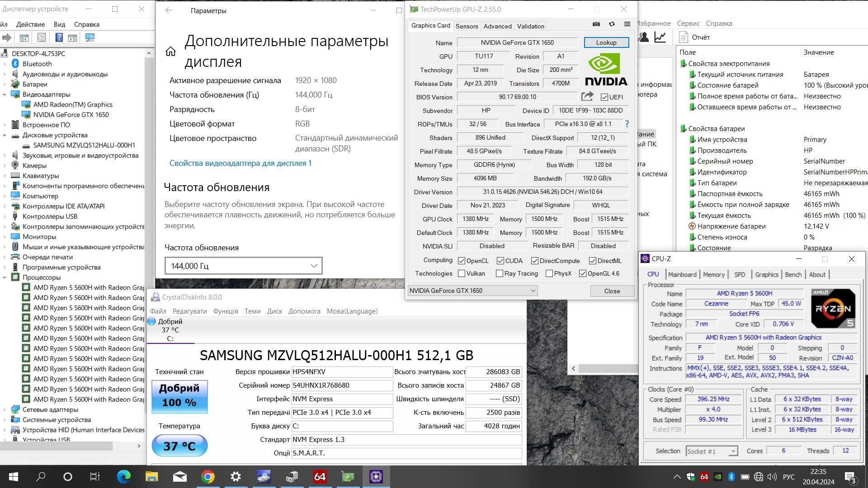Click the GPU-Z camera/screenshot icon
This screenshot has width=868, height=488.
(x=595, y=24)
